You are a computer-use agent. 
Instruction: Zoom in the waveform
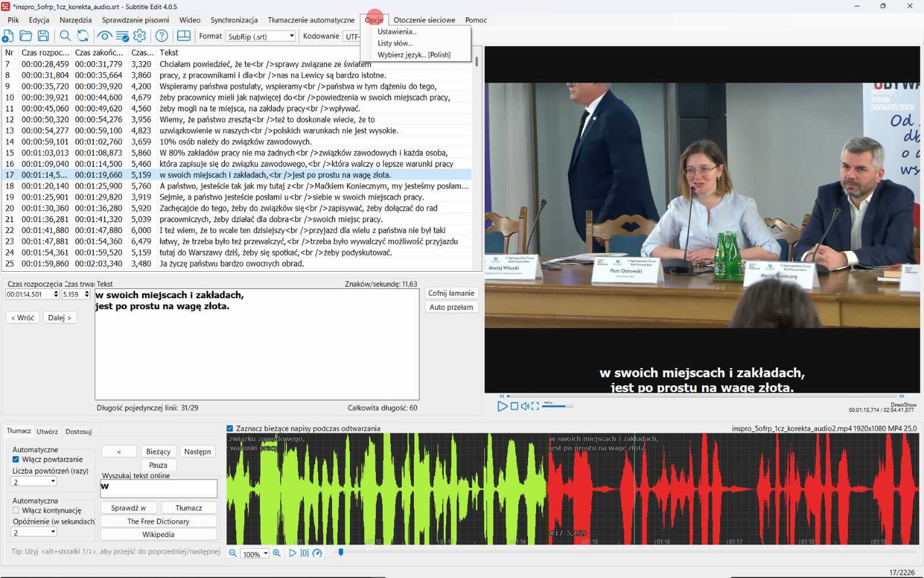[x=277, y=553]
